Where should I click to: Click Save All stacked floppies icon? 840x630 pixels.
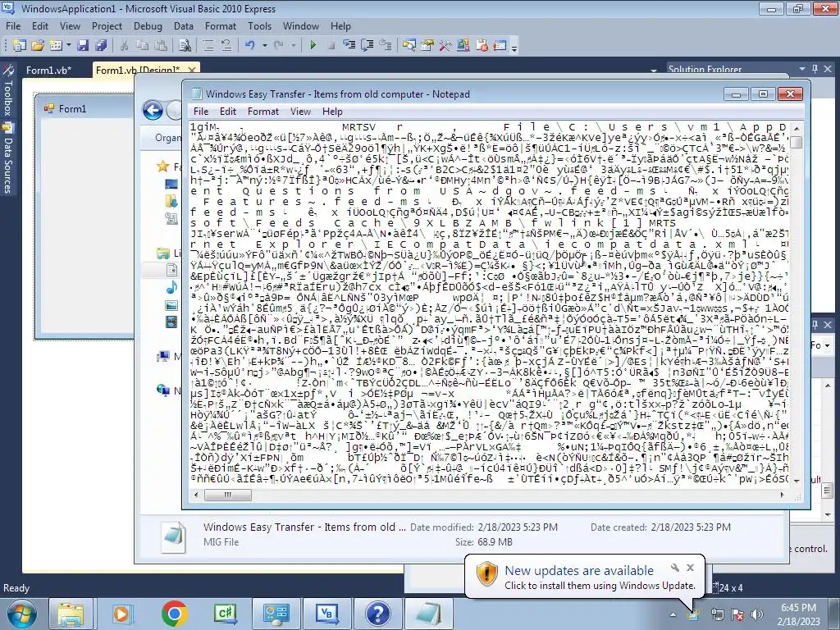(101, 46)
